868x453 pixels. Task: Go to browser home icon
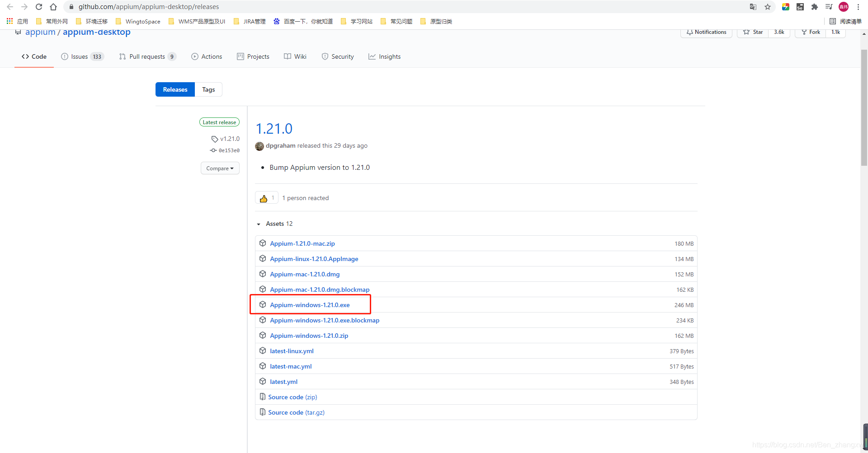53,7
